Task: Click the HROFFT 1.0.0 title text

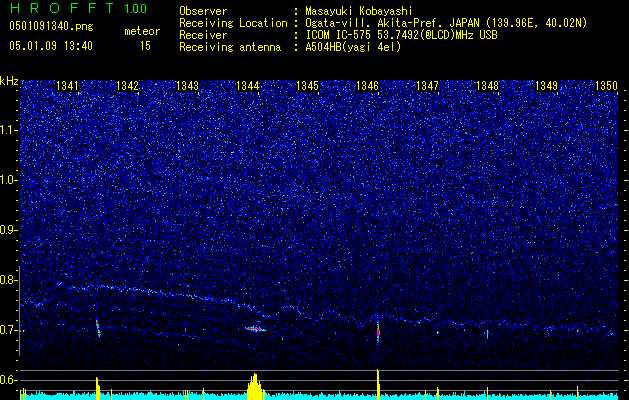Action: 78,8
